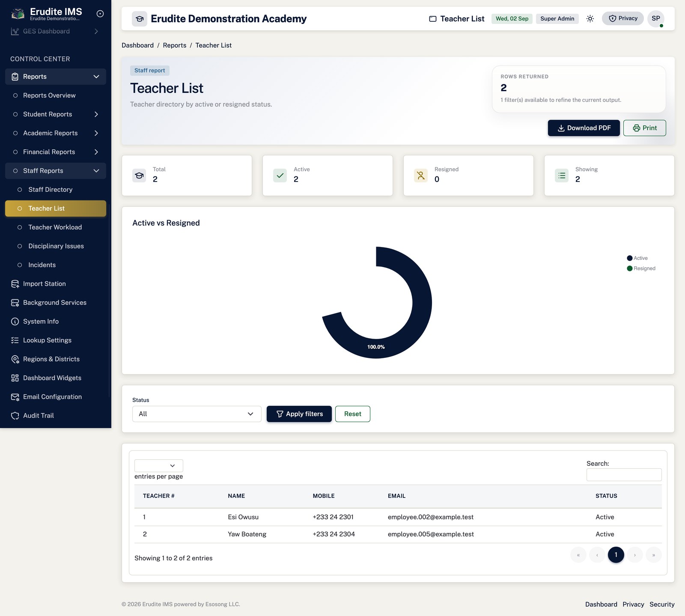Click the Background Services icon
This screenshot has width=685, height=616.
15,303
